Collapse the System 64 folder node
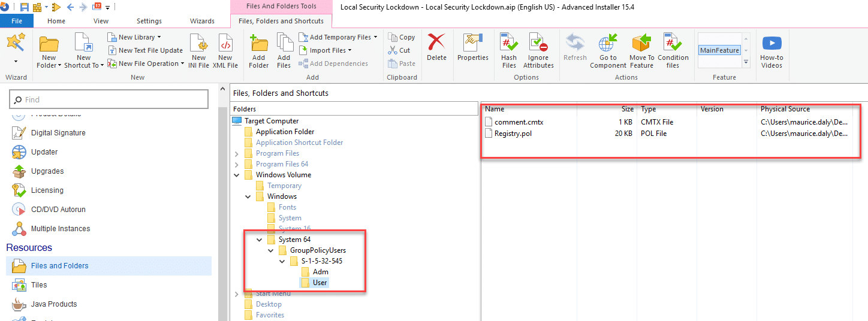Viewport: 868px width, 321px height. (x=260, y=240)
